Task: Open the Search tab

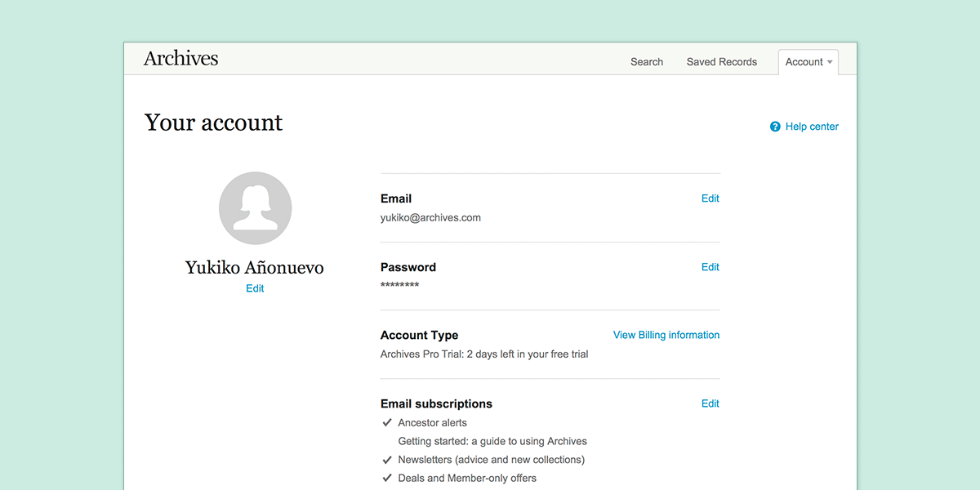Action: (x=647, y=62)
